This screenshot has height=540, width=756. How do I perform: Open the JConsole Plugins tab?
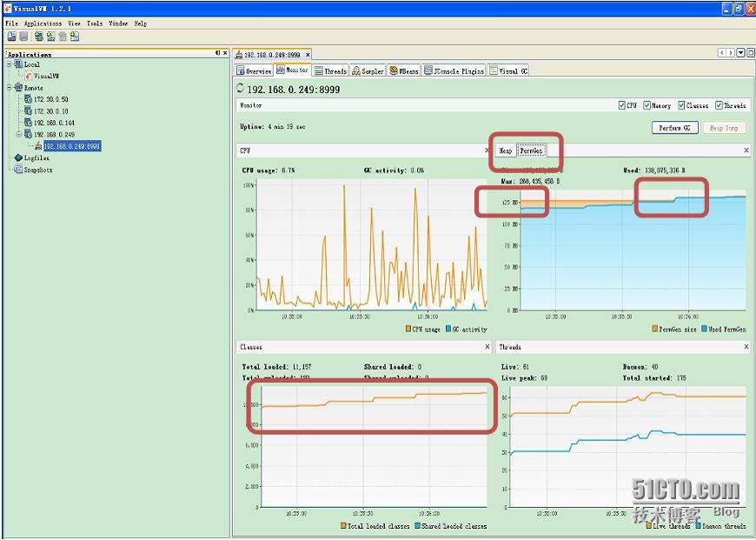[454, 71]
